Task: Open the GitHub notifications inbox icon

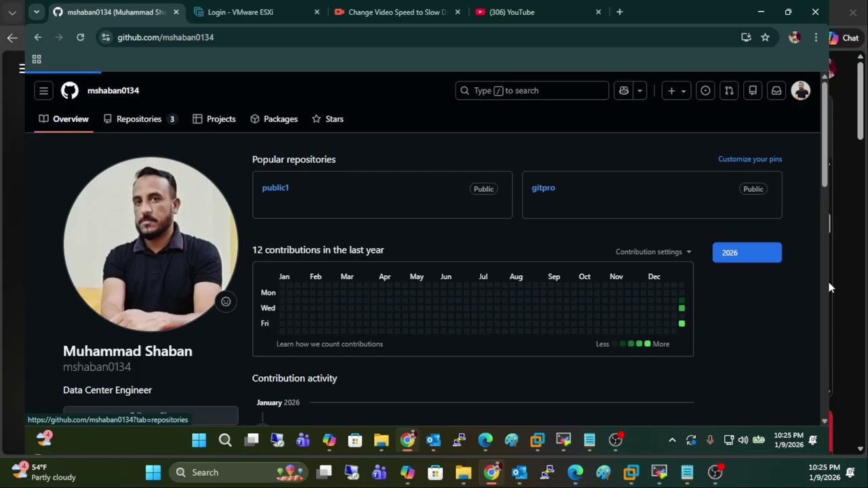Action: (x=776, y=91)
